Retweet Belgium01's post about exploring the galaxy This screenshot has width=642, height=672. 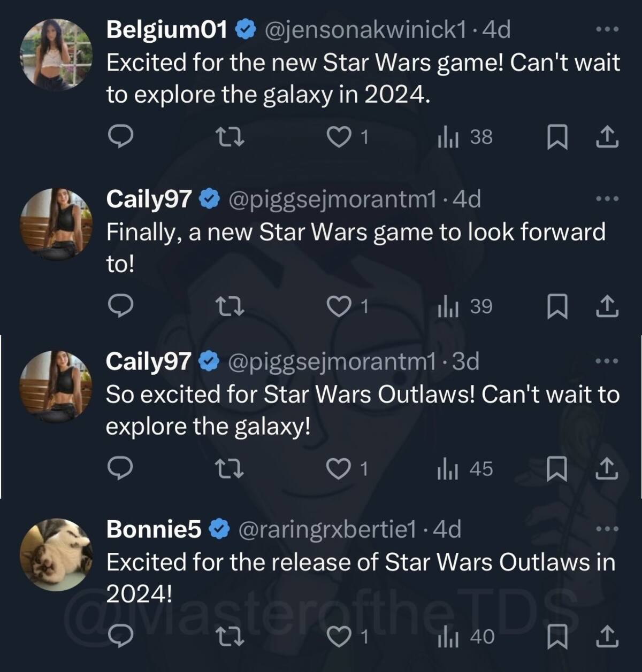(233, 137)
